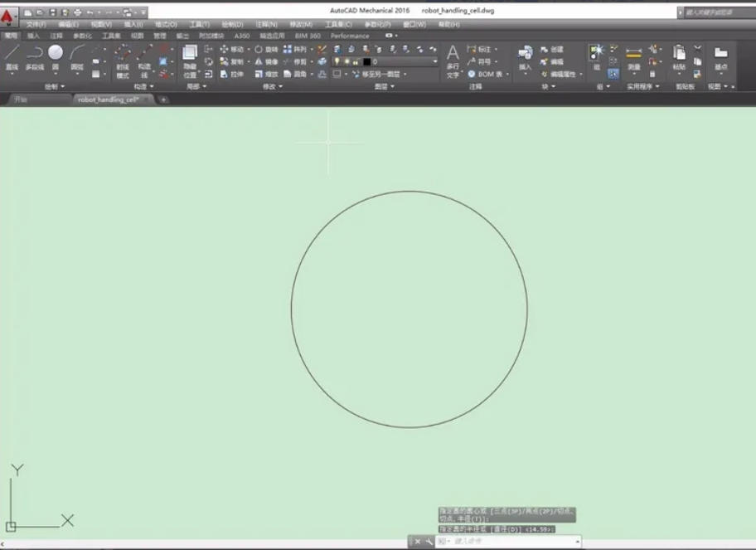Toggle the layer freeze icon
This screenshot has height=550, width=756.
pyautogui.click(x=346, y=61)
